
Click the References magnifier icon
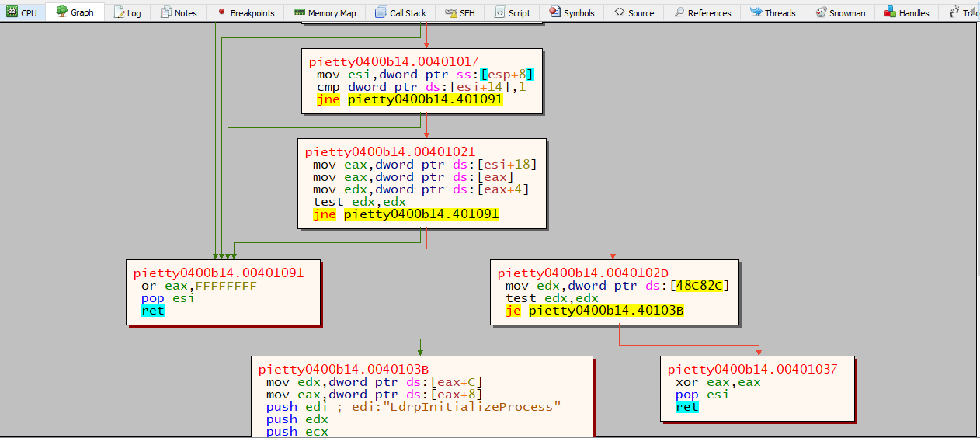tap(679, 12)
